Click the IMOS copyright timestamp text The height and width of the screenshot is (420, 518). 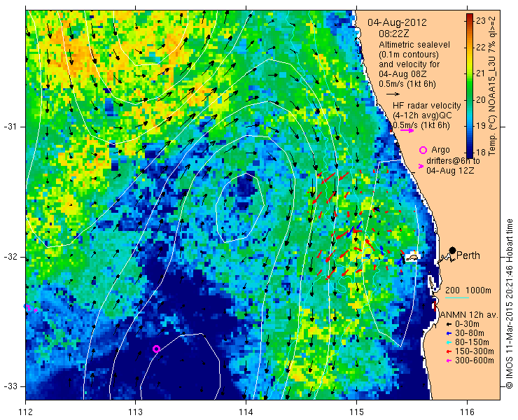click(x=509, y=304)
